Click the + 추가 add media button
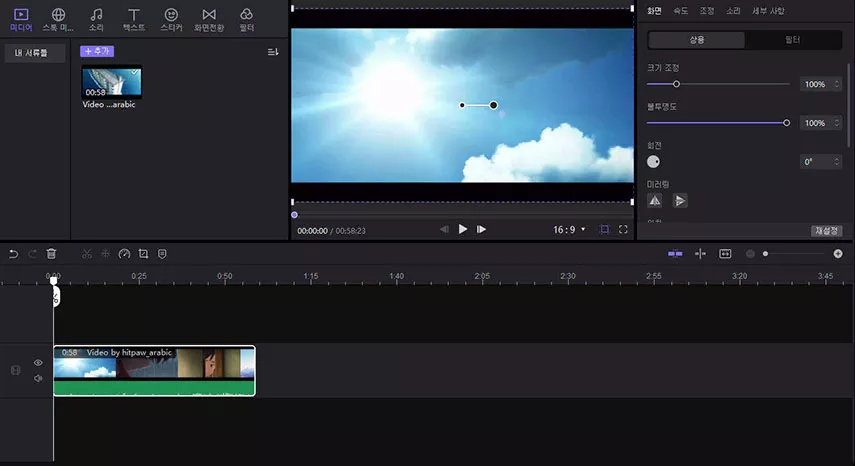The height and width of the screenshot is (466, 855). 97,51
